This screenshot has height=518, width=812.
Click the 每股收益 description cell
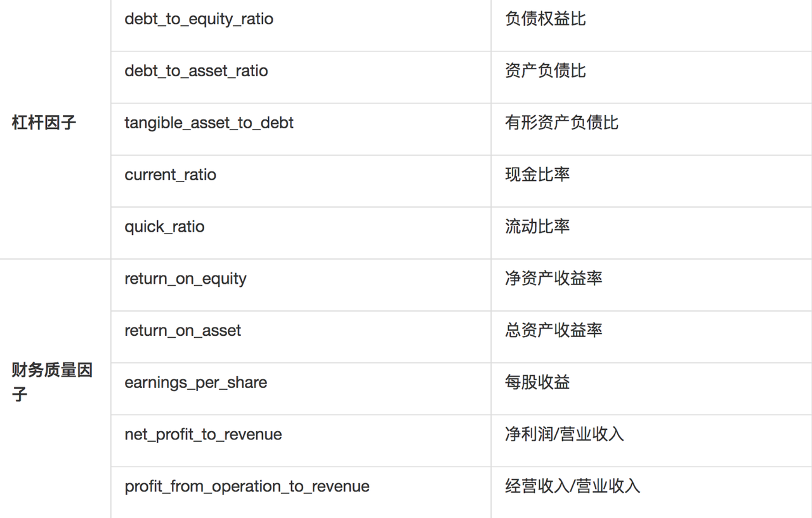coord(537,383)
